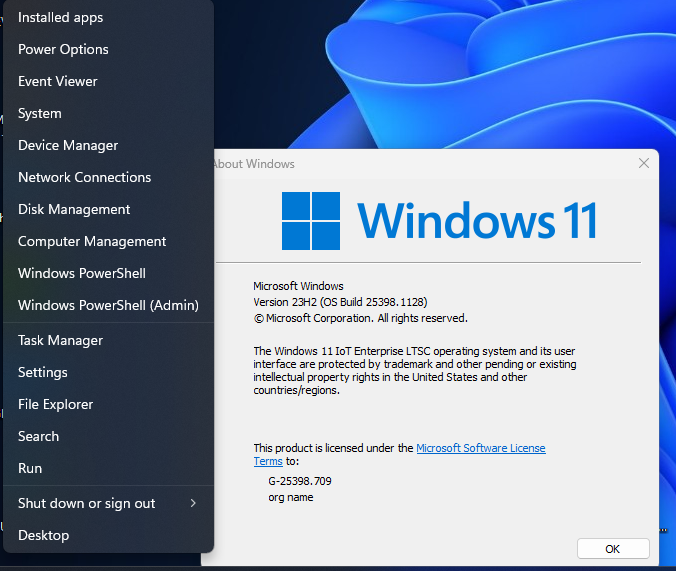The width and height of the screenshot is (676, 571).
Task: Go to Settings
Action: tap(108, 372)
